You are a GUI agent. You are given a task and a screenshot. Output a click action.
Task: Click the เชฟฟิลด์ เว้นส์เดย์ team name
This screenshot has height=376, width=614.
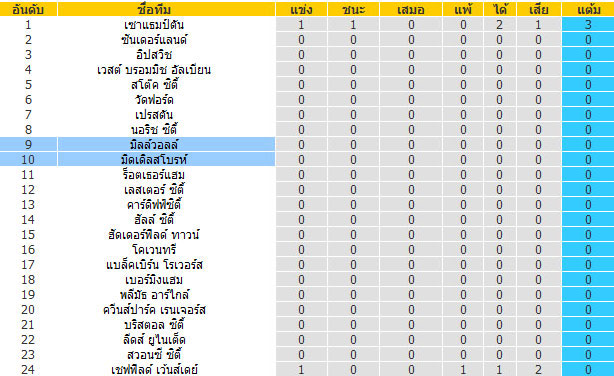point(154,370)
